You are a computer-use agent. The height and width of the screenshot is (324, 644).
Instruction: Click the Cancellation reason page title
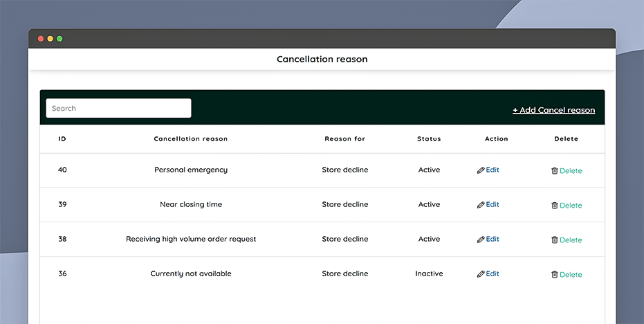[322, 60]
